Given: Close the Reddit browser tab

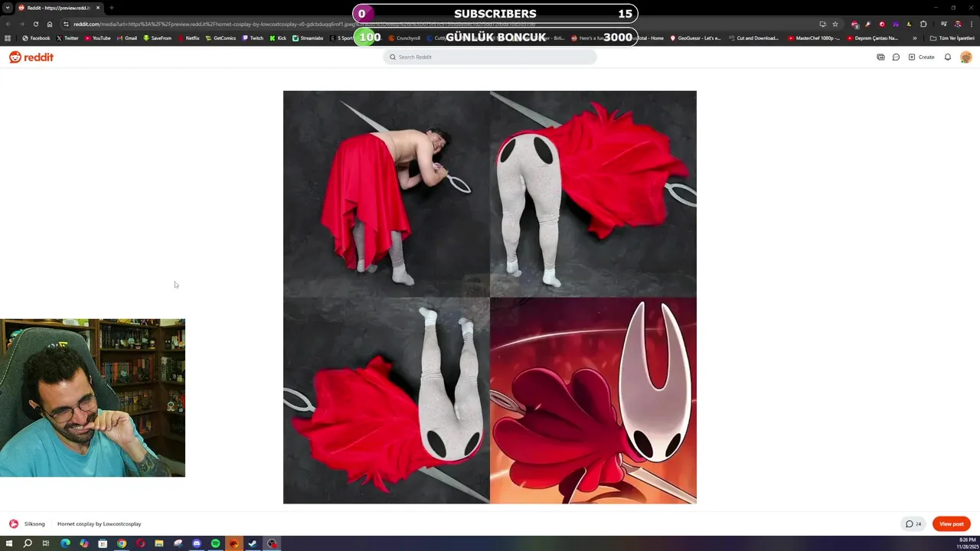Looking at the screenshot, I should [98, 8].
